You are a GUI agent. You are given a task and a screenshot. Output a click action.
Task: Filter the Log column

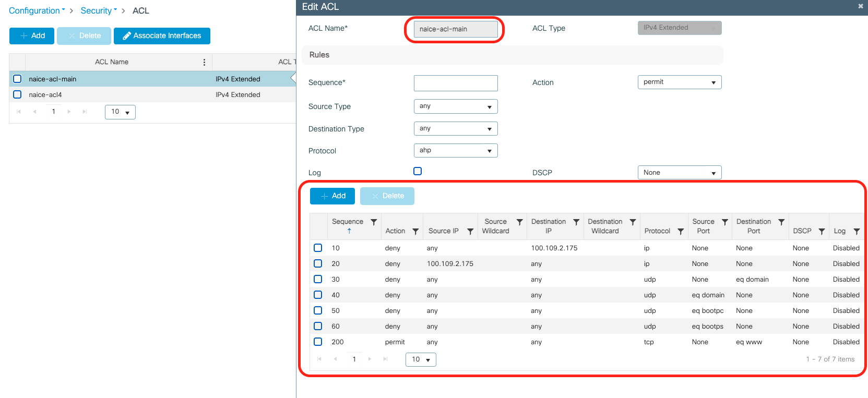click(x=857, y=232)
